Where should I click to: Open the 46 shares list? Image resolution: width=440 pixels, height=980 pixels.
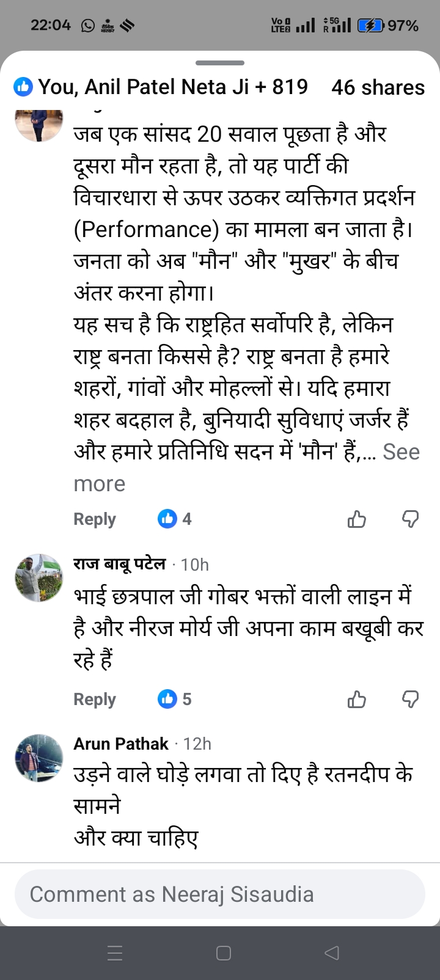coord(378,87)
